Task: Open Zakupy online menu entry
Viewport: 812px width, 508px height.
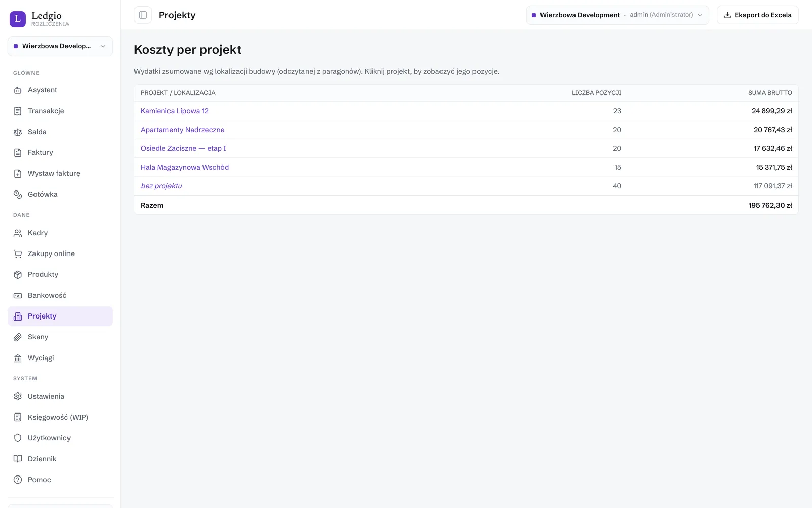Action: (60, 254)
